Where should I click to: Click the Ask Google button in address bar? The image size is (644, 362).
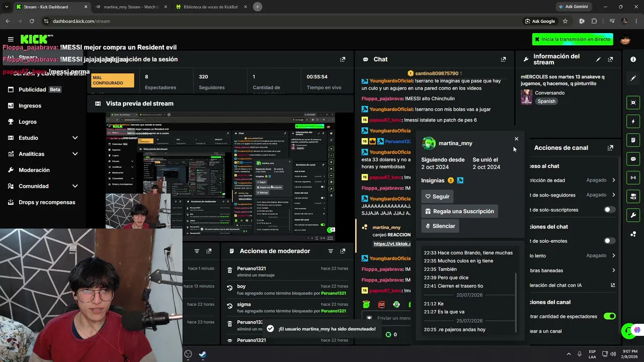540,21
